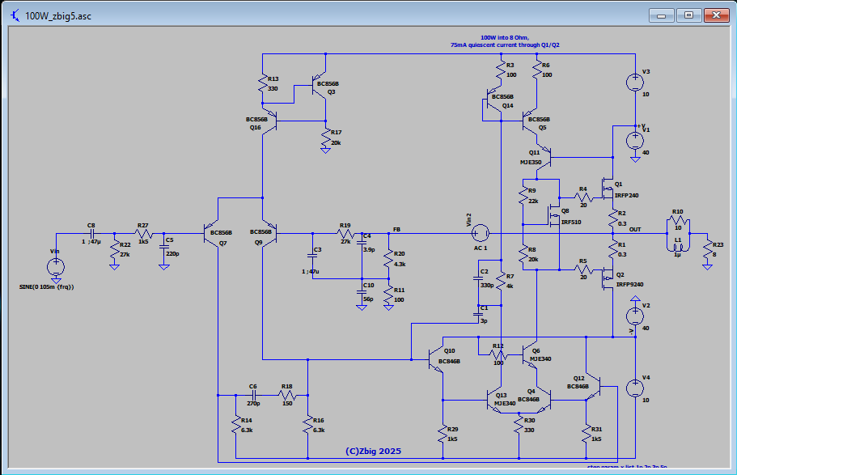The height and width of the screenshot is (475, 868).
Task: Select the R30 resistor symbol
Action: click(x=519, y=426)
